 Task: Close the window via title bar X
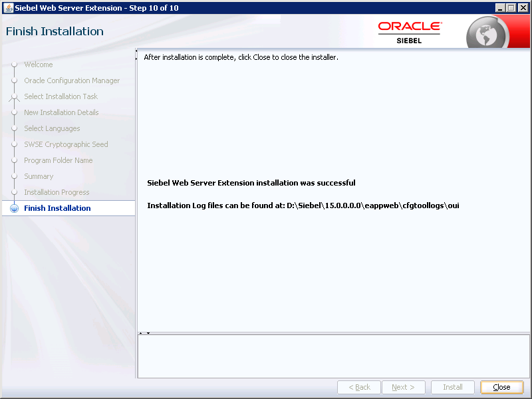523,8
